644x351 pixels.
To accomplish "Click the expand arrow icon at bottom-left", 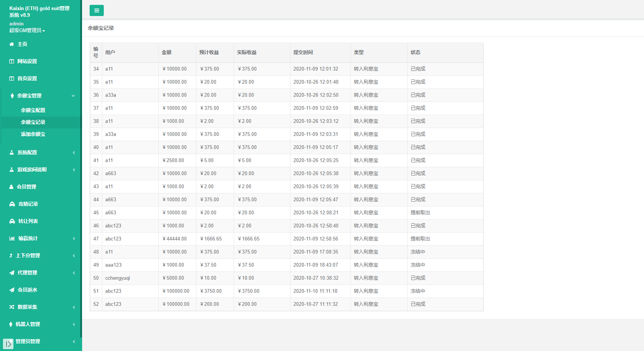I will tap(8, 344).
